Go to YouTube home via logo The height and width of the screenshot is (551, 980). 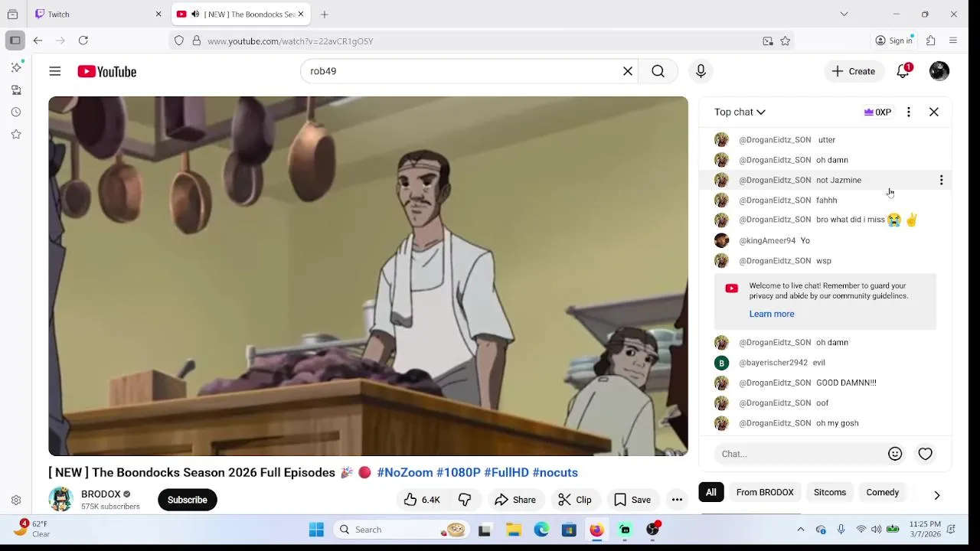point(106,71)
